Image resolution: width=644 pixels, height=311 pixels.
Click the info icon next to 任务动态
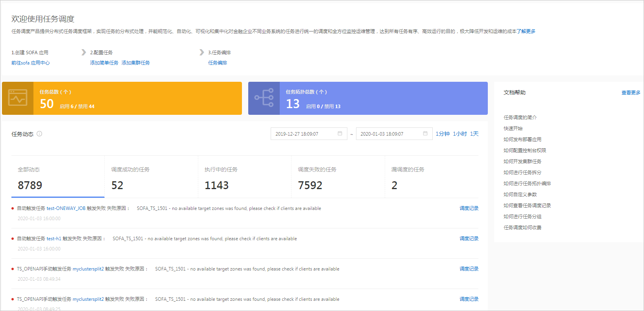tap(39, 134)
